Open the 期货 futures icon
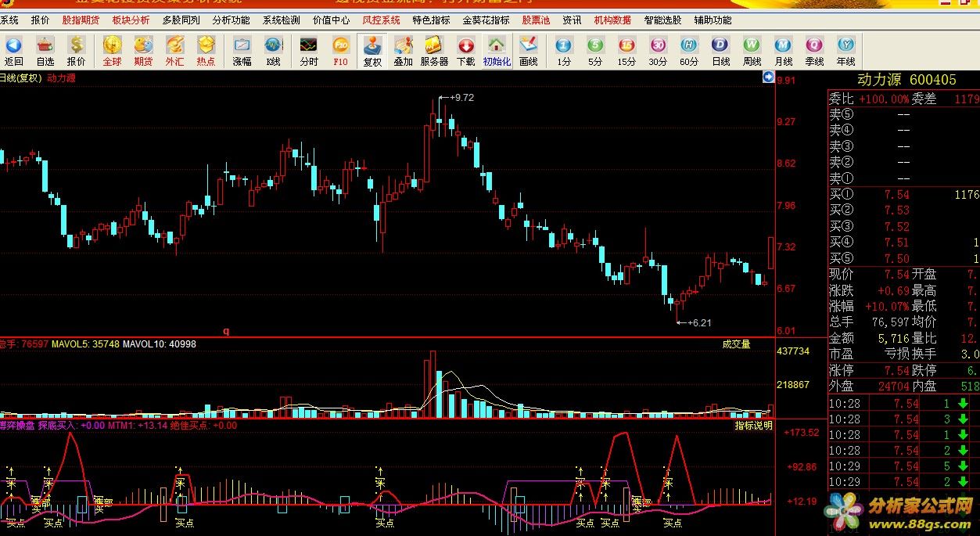 click(143, 51)
